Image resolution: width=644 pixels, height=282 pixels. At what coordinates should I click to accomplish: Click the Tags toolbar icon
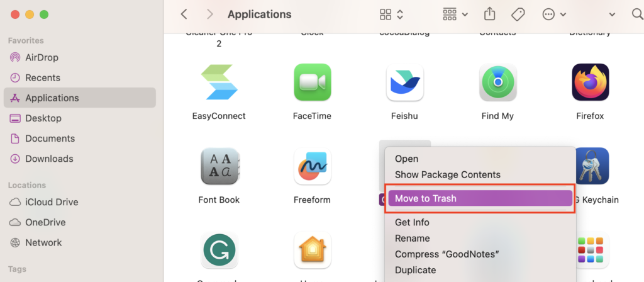(x=518, y=14)
